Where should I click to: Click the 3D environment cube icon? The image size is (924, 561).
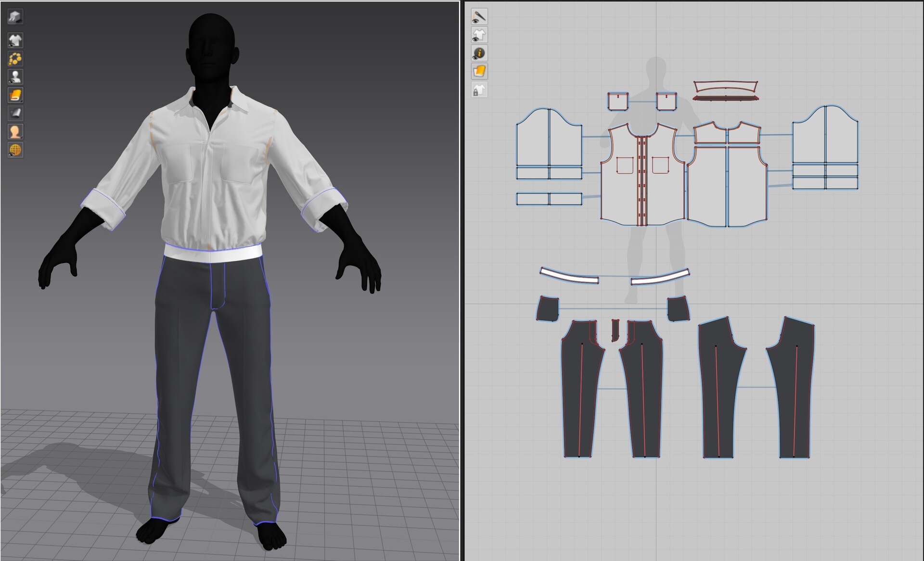[x=14, y=17]
